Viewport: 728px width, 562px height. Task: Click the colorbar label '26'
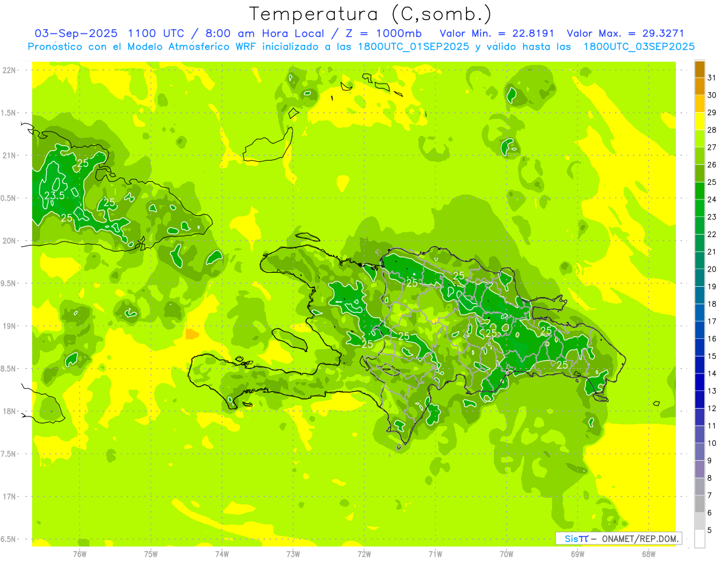(x=712, y=165)
